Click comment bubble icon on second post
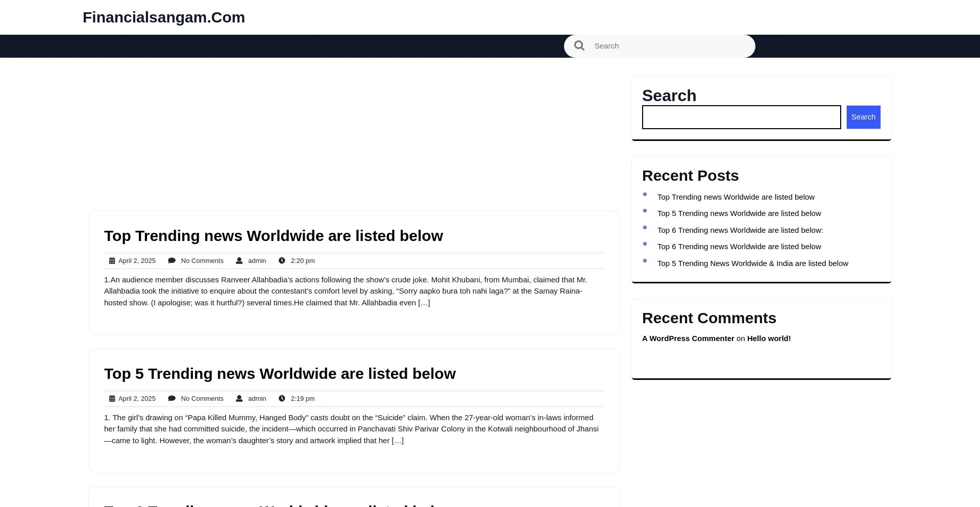This screenshot has height=507, width=980. pyautogui.click(x=171, y=399)
